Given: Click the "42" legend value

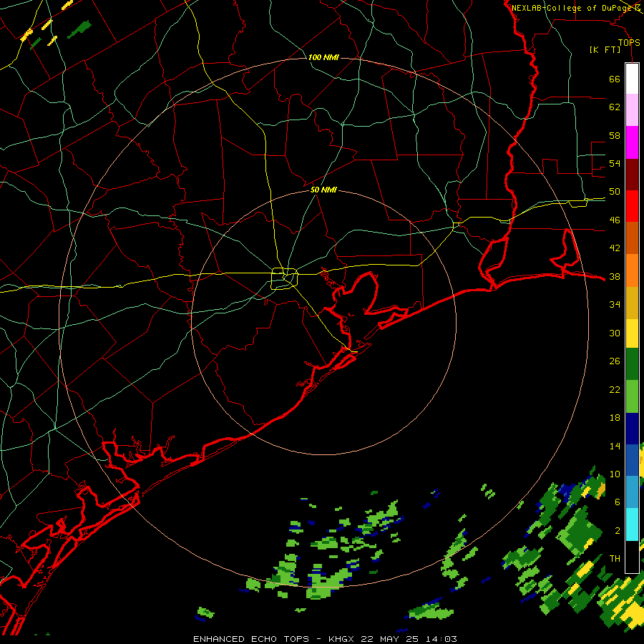Looking at the screenshot, I should [x=615, y=248].
